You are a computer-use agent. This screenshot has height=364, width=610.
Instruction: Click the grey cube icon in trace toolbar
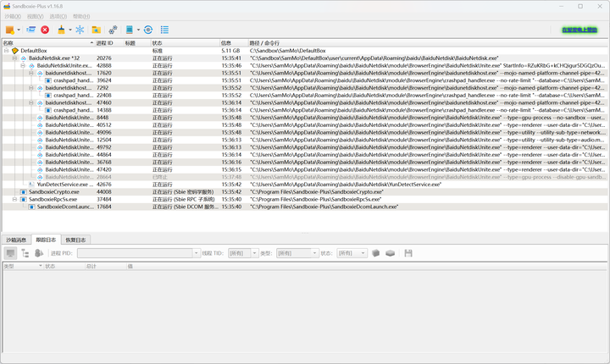click(375, 253)
